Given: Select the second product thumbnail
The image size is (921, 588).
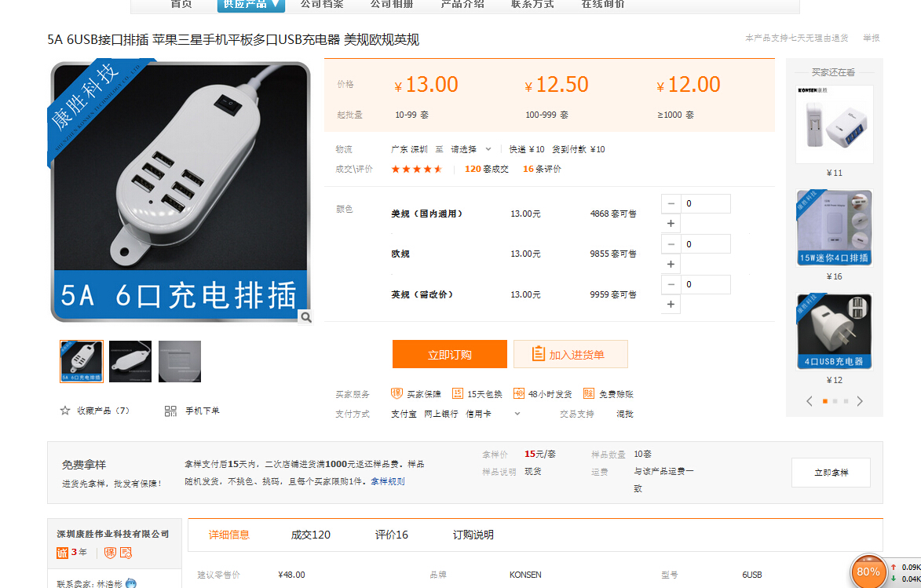Looking at the screenshot, I should [130, 361].
